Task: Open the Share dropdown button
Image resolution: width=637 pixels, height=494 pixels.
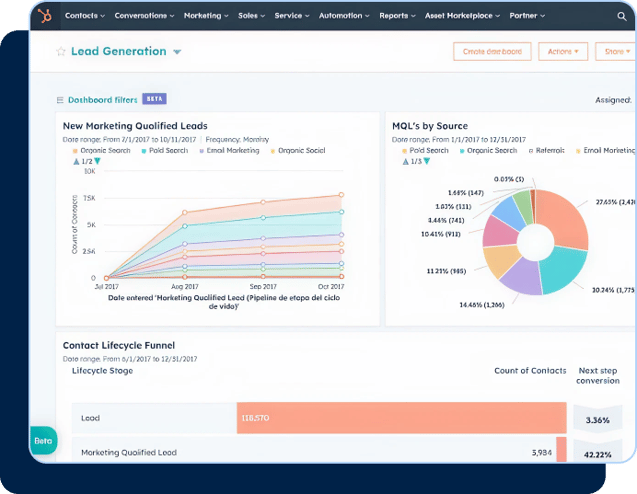Action: tap(616, 52)
